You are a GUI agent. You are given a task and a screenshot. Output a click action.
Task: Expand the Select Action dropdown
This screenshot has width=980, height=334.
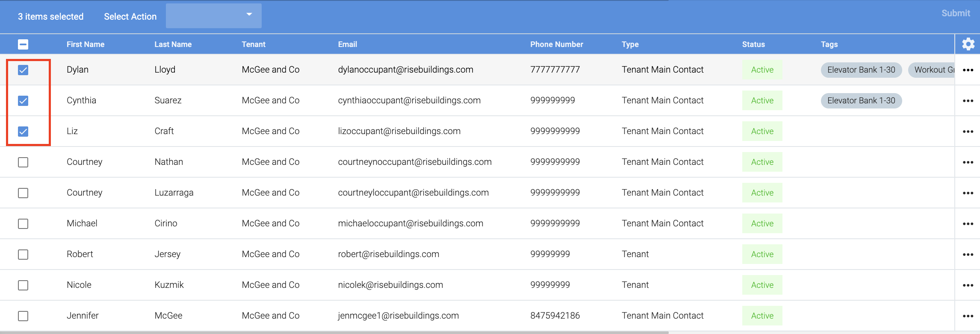tap(213, 16)
